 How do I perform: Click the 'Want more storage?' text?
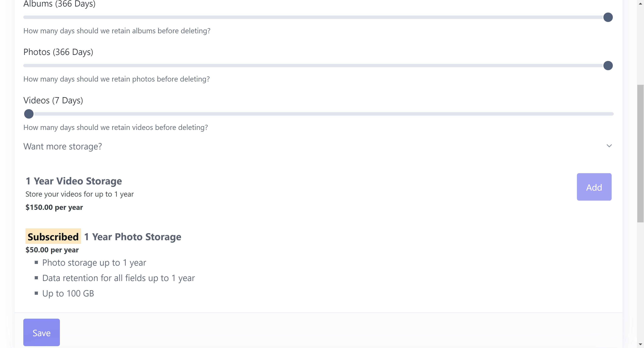coord(63,146)
